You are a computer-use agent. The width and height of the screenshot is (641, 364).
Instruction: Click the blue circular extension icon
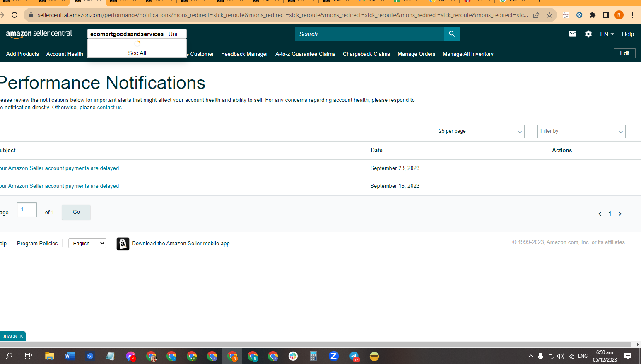pyautogui.click(x=579, y=15)
